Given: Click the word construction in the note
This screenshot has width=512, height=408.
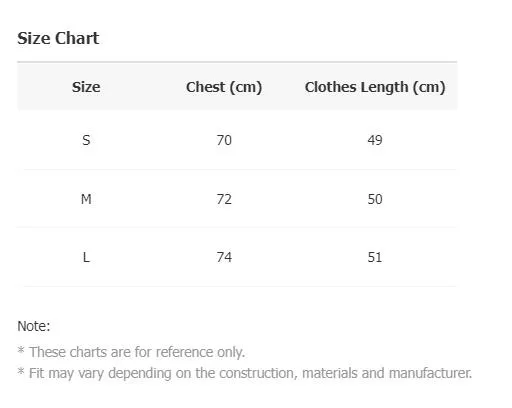Looking at the screenshot, I should [258, 373].
